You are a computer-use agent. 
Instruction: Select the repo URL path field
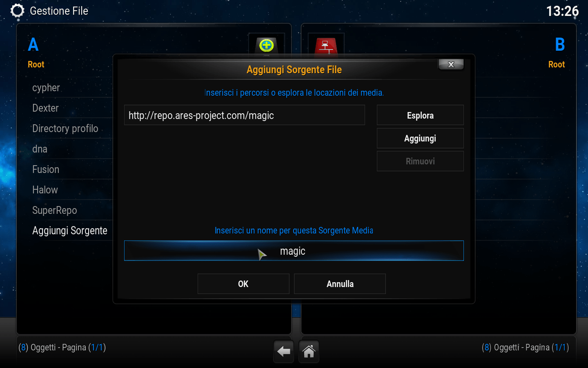click(x=245, y=115)
